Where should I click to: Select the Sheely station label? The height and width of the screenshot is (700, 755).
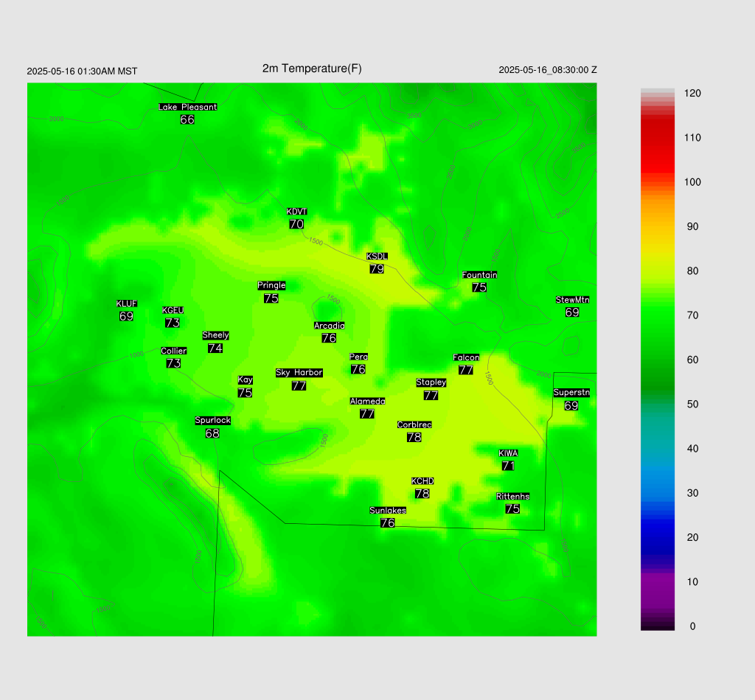(215, 335)
